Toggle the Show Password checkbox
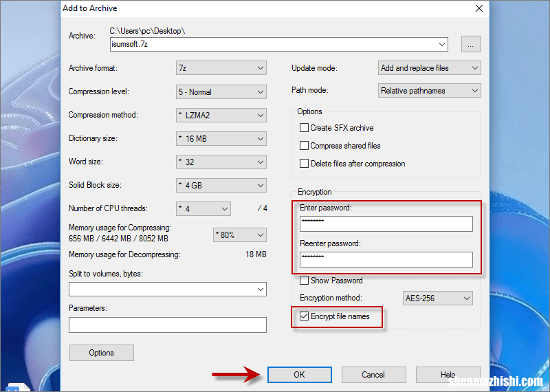This screenshot has height=392, width=550. [304, 281]
